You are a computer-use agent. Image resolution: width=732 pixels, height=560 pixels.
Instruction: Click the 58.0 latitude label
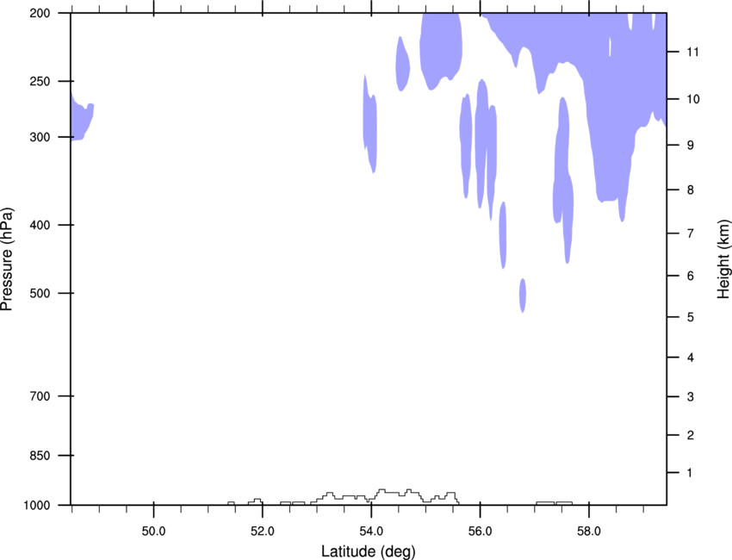[x=589, y=532]
